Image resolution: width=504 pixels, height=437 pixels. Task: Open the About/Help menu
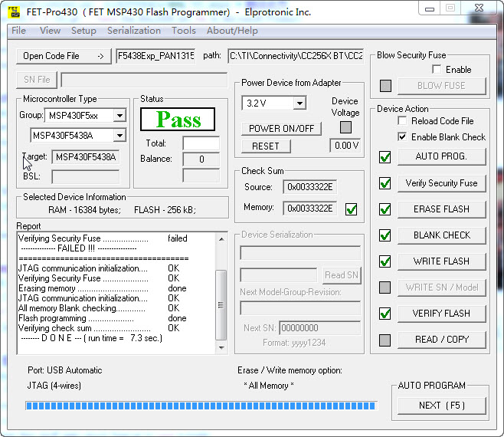coord(232,31)
